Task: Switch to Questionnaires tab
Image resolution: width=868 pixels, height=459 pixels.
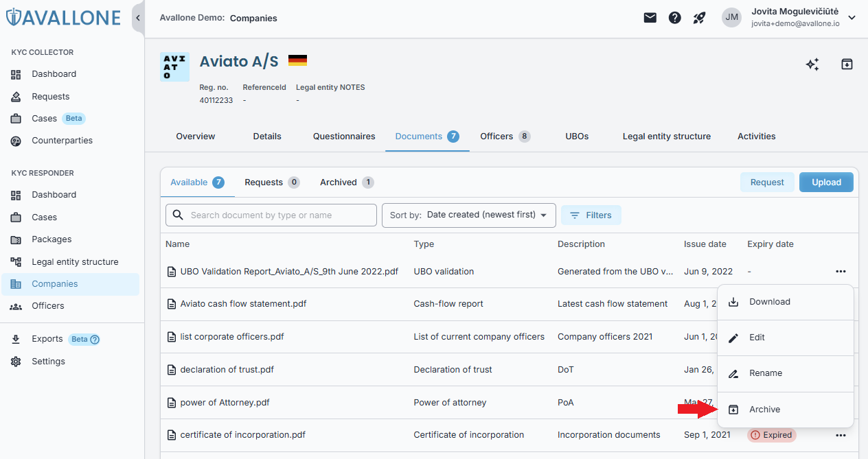Action: (x=344, y=137)
